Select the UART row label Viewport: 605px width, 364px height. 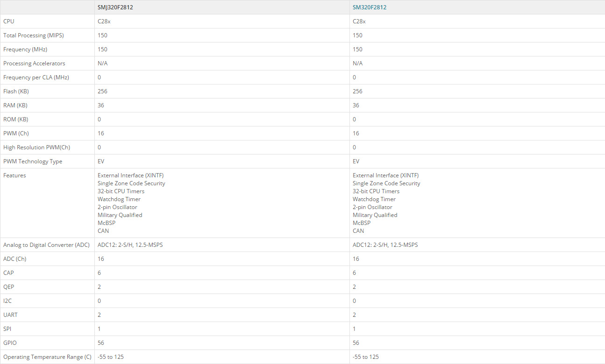click(10, 315)
